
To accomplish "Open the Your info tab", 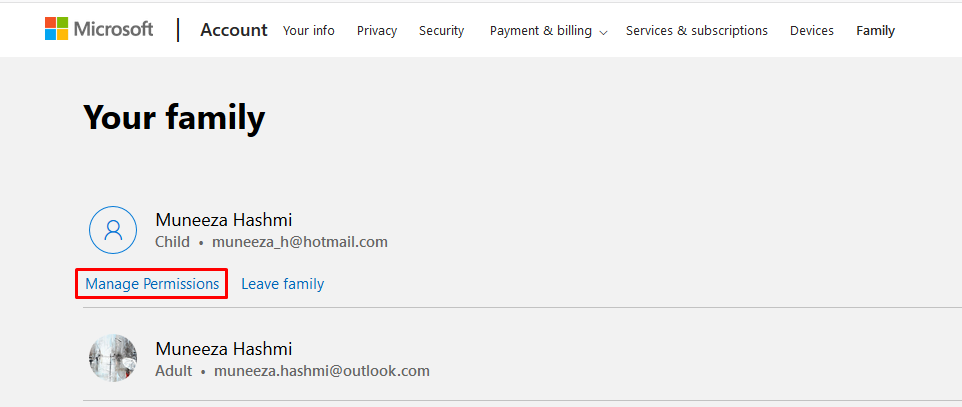I will coord(309,31).
